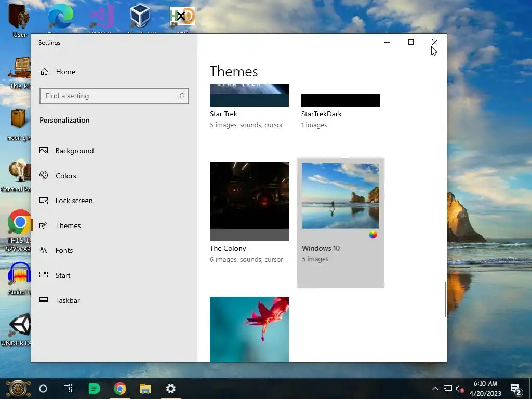Click '1 images' under StarTrekDark
532x399 pixels.
coord(314,125)
